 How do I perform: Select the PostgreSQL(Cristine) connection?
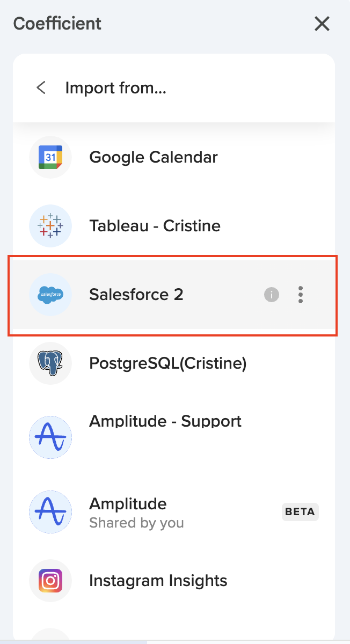coord(167,363)
